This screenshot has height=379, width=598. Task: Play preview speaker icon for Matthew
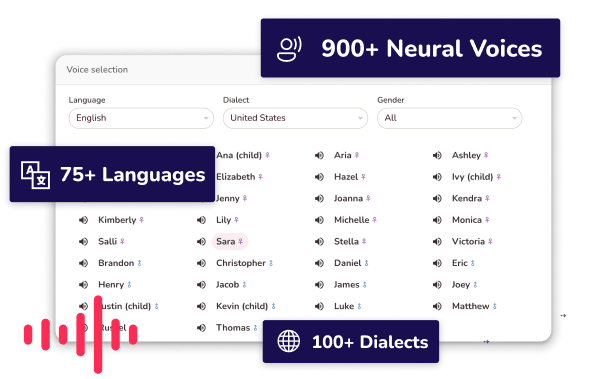click(x=437, y=306)
